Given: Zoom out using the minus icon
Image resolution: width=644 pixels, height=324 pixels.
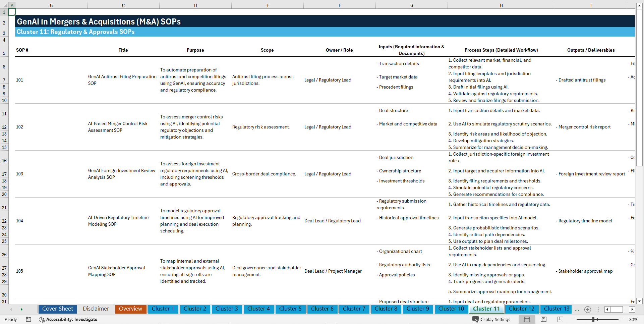Looking at the screenshot, I should [573, 319].
